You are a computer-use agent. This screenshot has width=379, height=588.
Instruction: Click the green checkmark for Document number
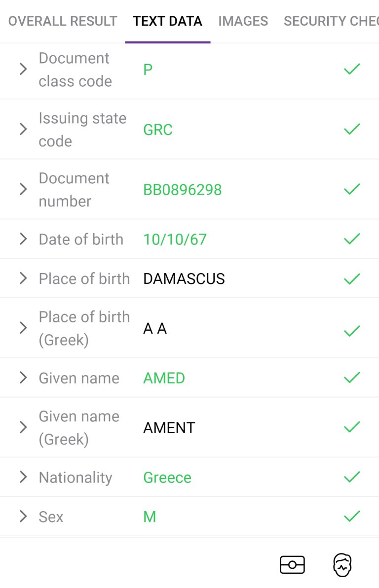352,189
